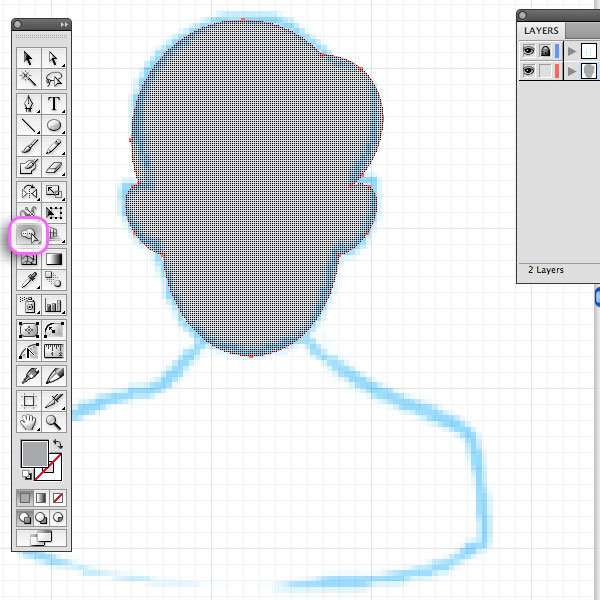Select the ruler measure tool

pos(54,351)
